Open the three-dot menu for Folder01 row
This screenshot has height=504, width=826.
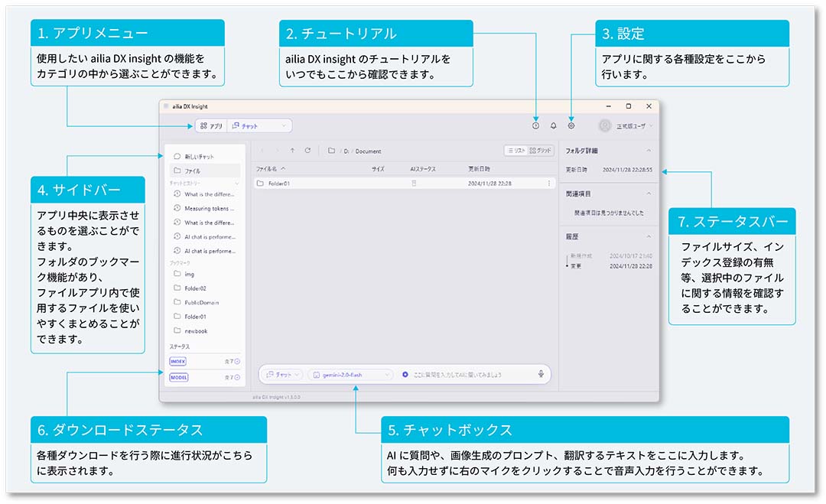click(x=549, y=184)
